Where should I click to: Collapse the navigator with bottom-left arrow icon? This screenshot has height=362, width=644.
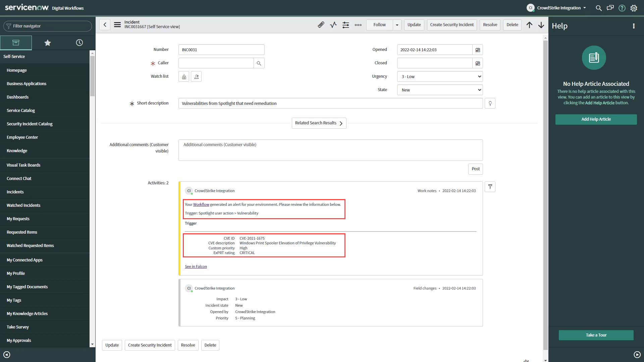[7, 355]
